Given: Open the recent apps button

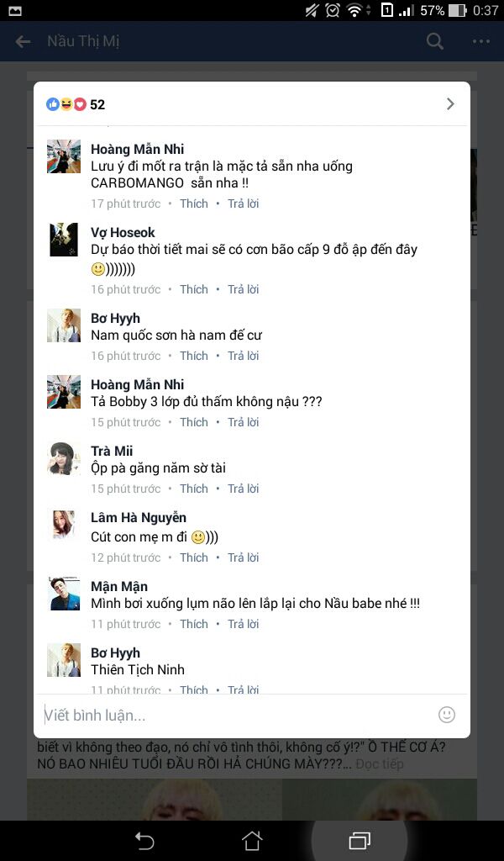Looking at the screenshot, I should pos(360,841).
